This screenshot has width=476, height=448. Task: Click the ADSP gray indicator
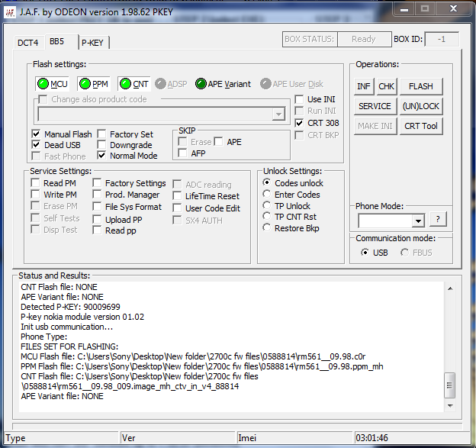[171, 84]
